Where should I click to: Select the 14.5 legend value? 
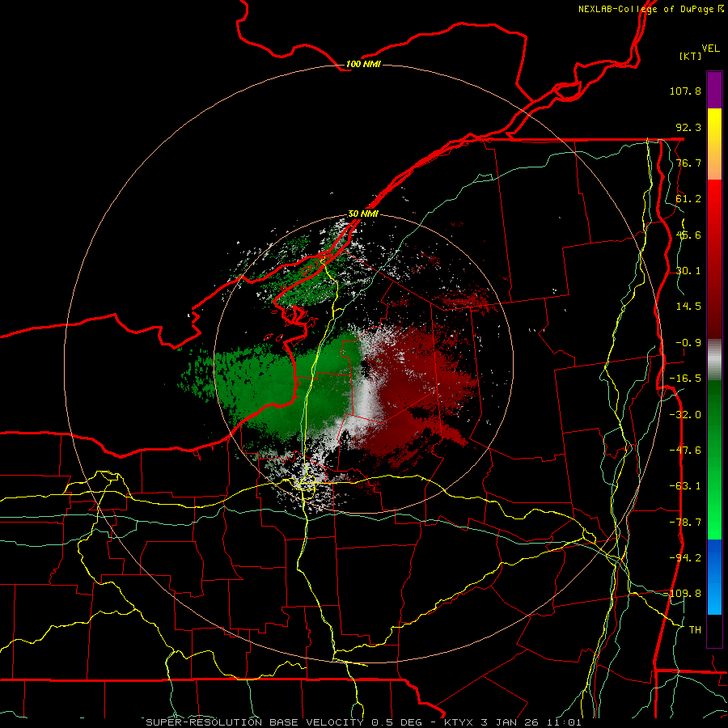pos(688,307)
